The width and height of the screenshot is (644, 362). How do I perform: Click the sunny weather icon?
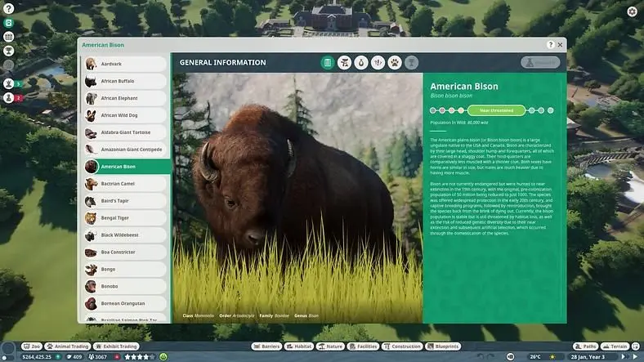552,357
